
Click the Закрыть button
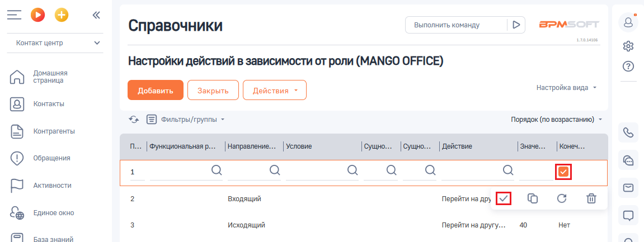point(213,90)
